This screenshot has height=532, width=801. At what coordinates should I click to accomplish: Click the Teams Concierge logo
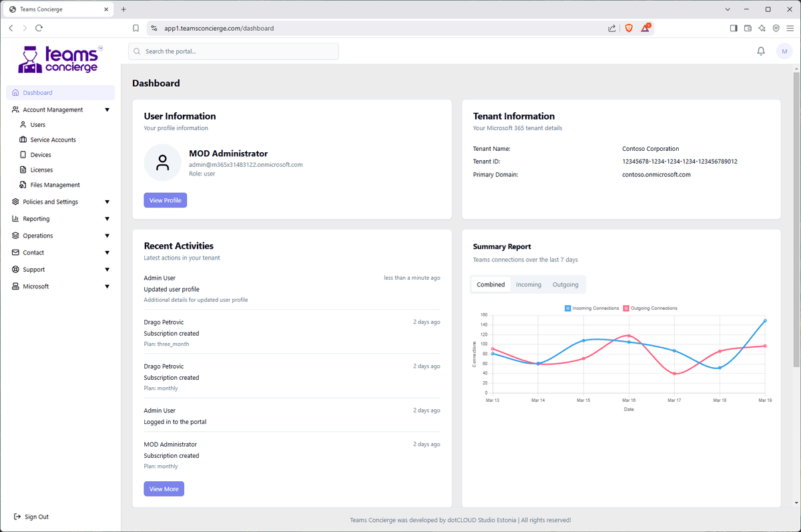[x=59, y=59]
